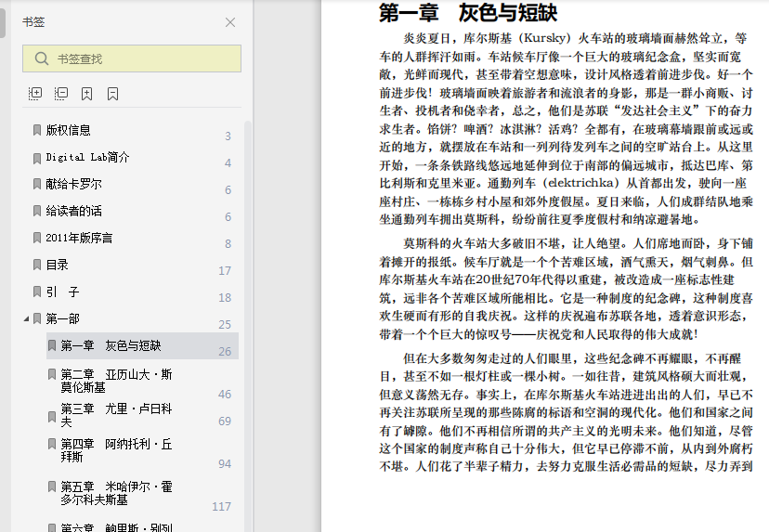
Task: Click the bookmark icon beside 2011年版序言
Action: (x=37, y=238)
